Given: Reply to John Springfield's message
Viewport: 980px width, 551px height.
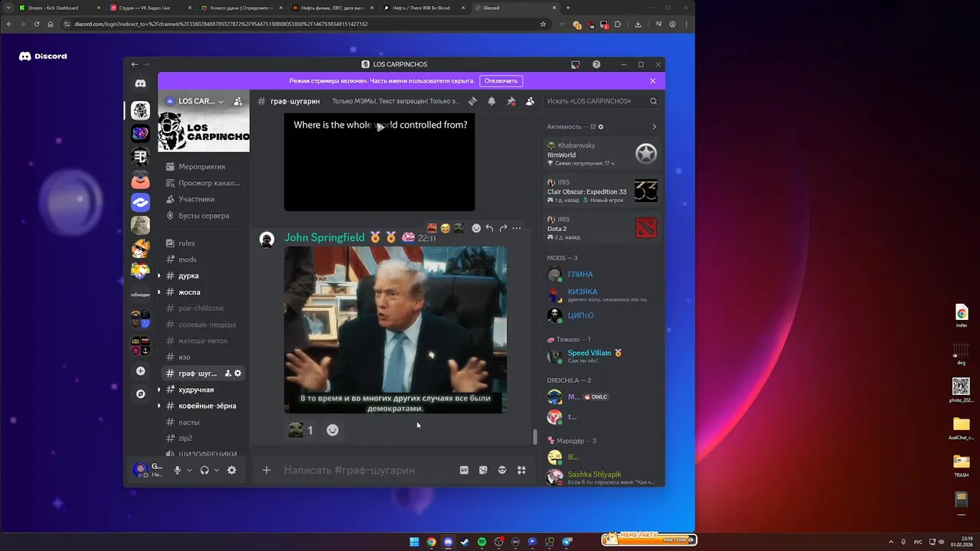Looking at the screenshot, I should tap(489, 228).
